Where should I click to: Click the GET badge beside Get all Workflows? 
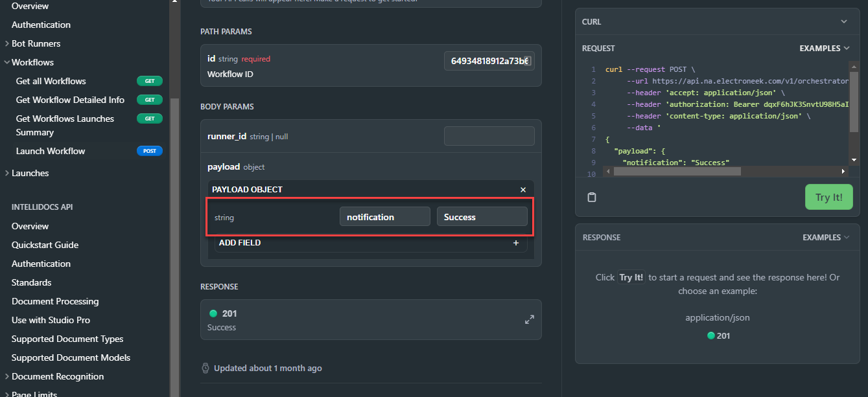tap(150, 81)
